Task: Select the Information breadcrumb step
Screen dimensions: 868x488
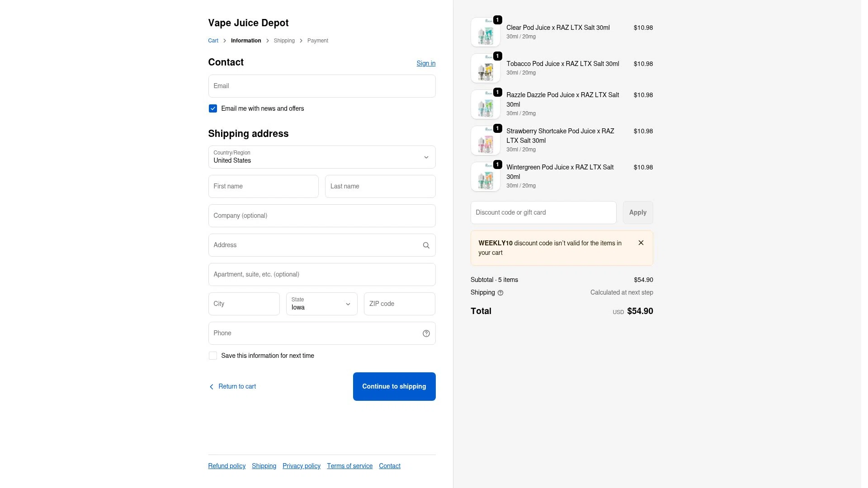Action: point(246,41)
